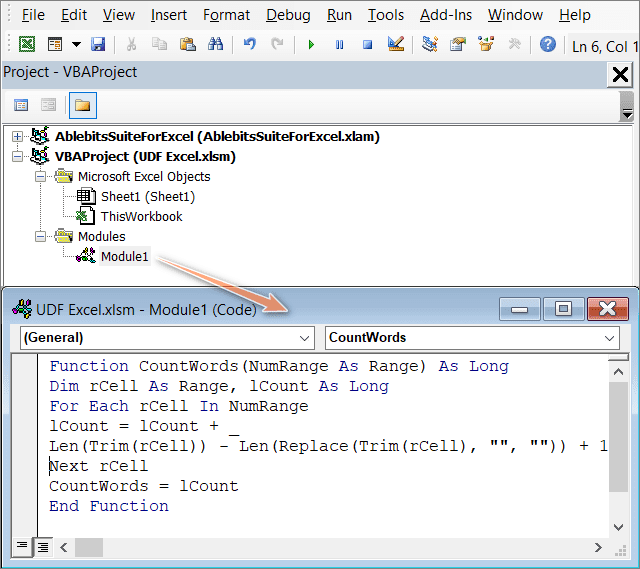Open the (General) object dropdown
This screenshot has width=640, height=569.
point(166,338)
